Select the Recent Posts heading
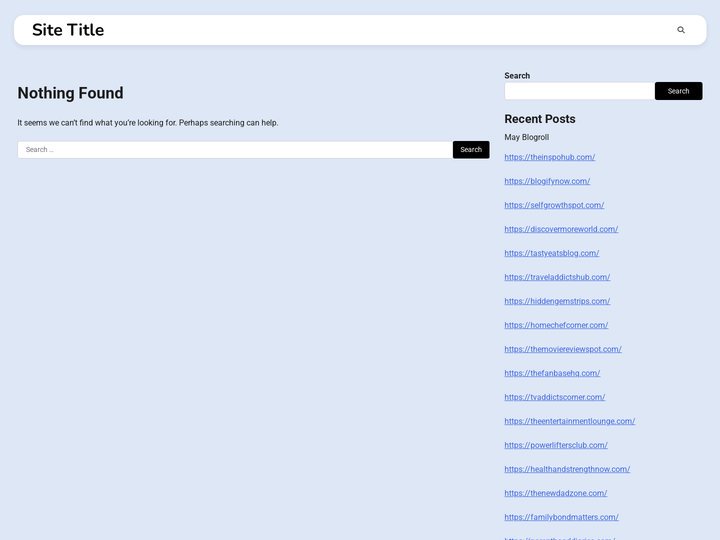The height and width of the screenshot is (540, 720). click(x=540, y=119)
